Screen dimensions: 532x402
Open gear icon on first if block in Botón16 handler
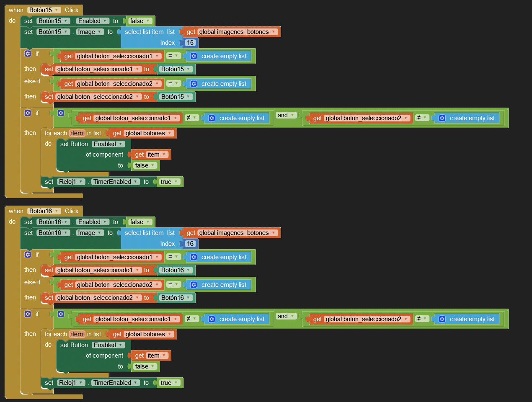(x=28, y=255)
